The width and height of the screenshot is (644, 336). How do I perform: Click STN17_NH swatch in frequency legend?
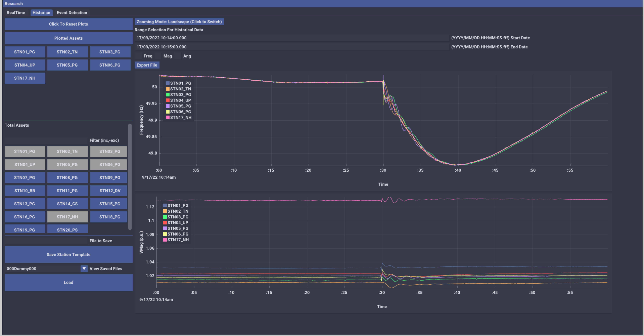tap(168, 118)
